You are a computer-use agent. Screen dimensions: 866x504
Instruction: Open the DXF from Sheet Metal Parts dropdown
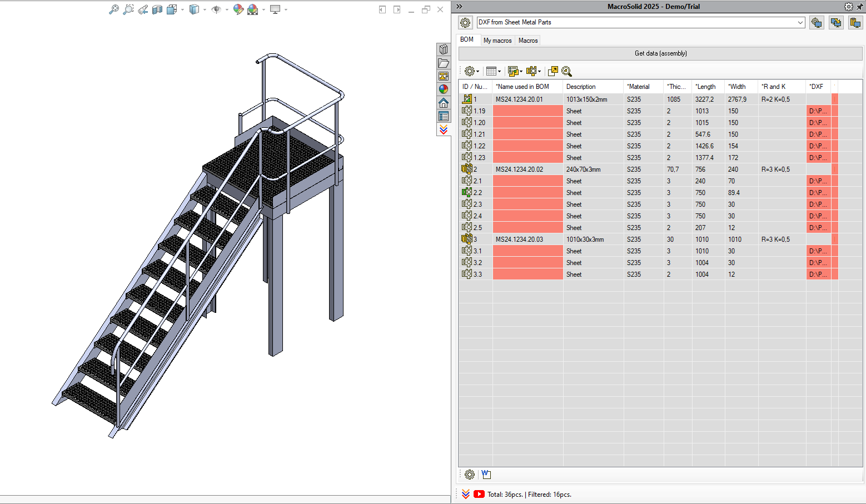coord(641,22)
